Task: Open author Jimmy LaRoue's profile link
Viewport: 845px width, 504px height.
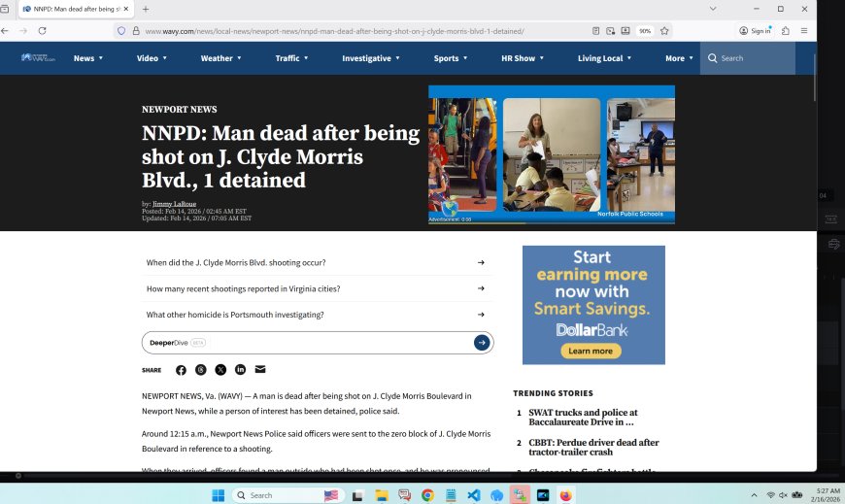Action: [x=174, y=204]
